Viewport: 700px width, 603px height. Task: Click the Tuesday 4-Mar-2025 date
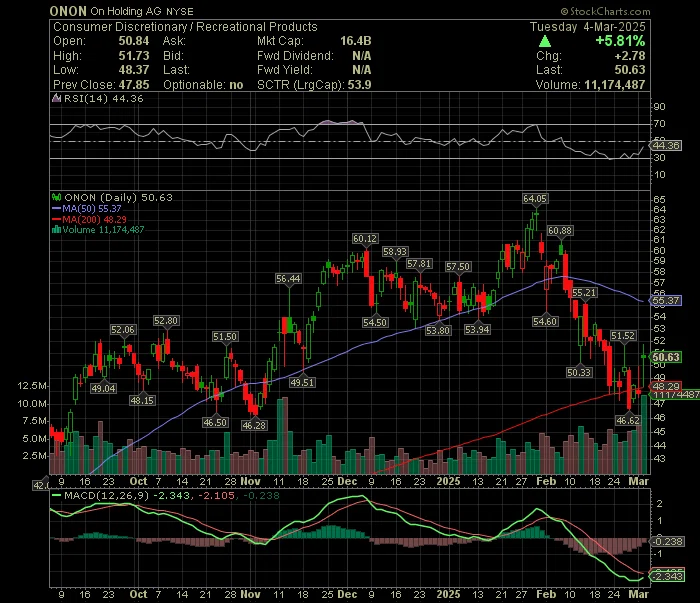(x=588, y=27)
